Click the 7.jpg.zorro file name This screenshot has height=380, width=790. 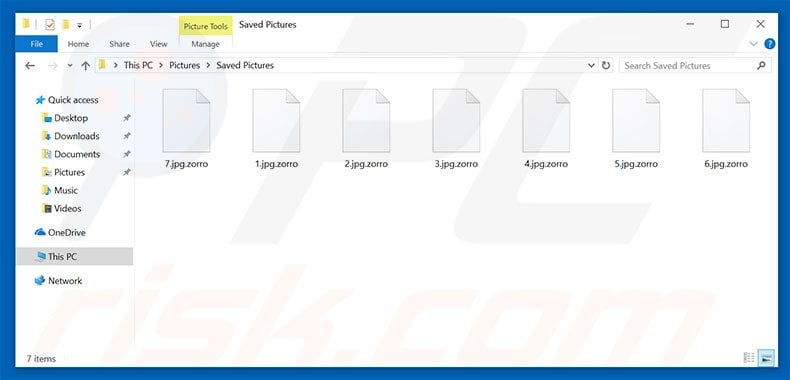coord(186,164)
